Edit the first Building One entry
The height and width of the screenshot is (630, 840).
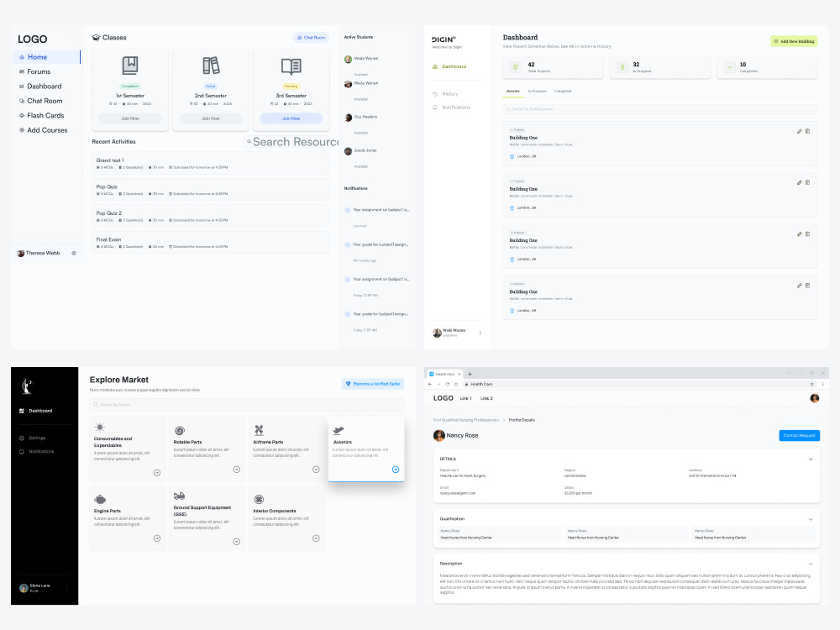tap(800, 131)
